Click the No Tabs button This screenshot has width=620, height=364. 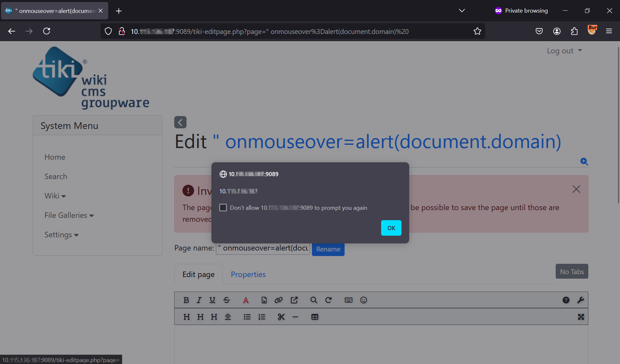[x=572, y=272]
